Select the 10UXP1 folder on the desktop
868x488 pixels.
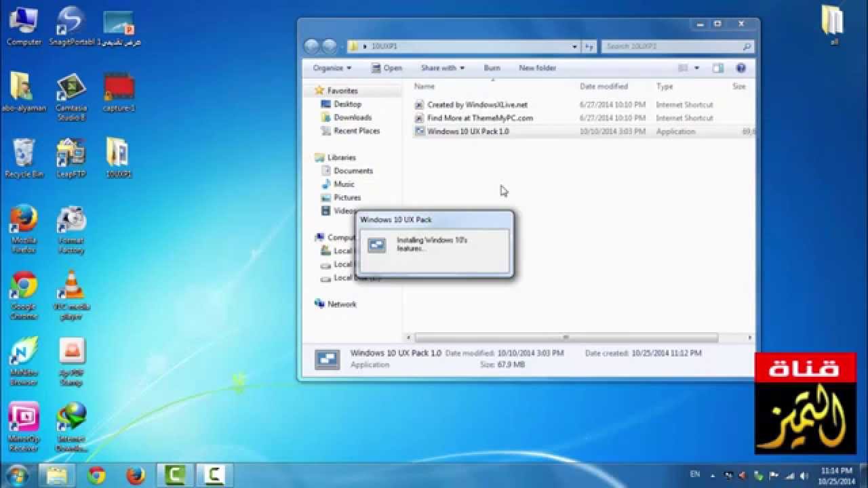(119, 158)
